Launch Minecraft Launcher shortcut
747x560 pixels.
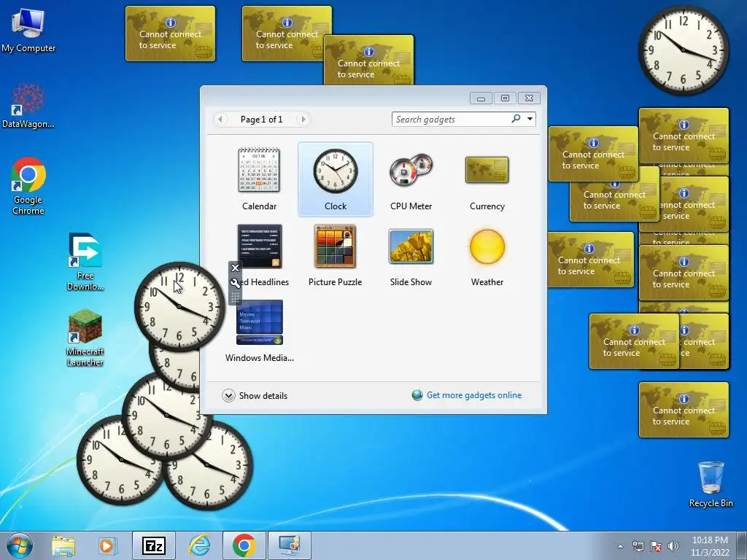click(x=85, y=338)
